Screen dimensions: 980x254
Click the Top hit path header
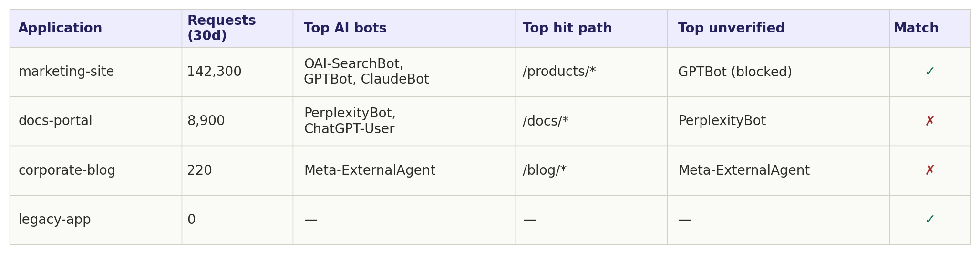click(567, 28)
